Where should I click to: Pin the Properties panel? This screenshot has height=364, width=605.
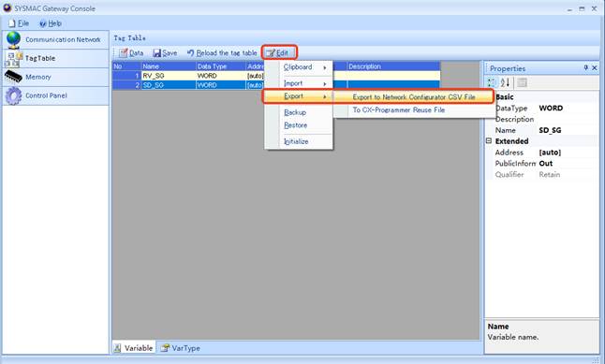click(x=585, y=68)
